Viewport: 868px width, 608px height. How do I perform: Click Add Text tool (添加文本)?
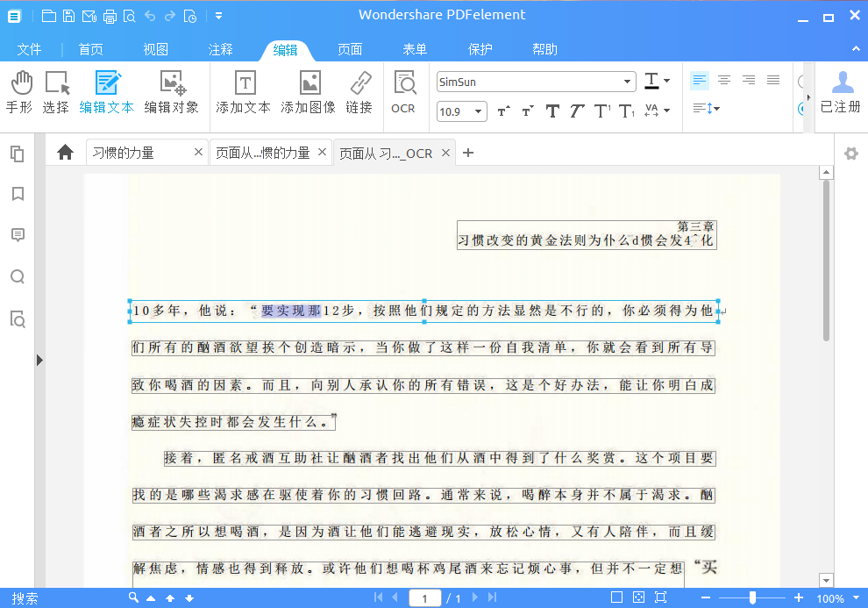pos(244,92)
